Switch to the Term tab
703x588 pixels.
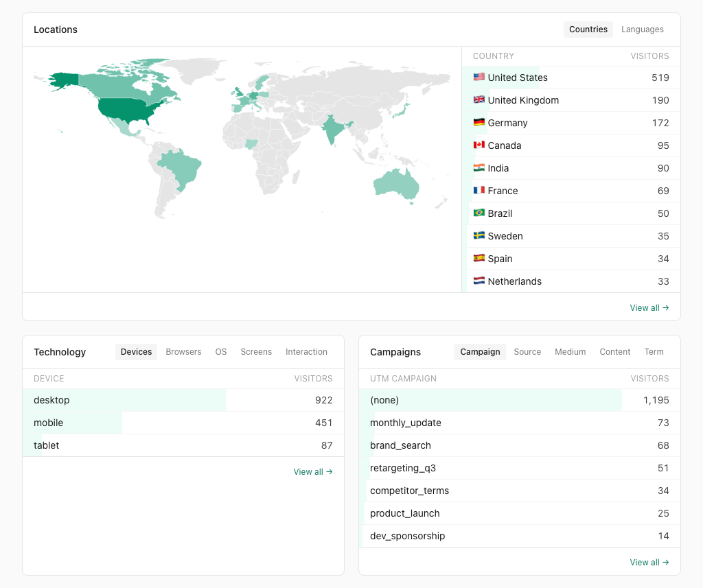coord(654,352)
